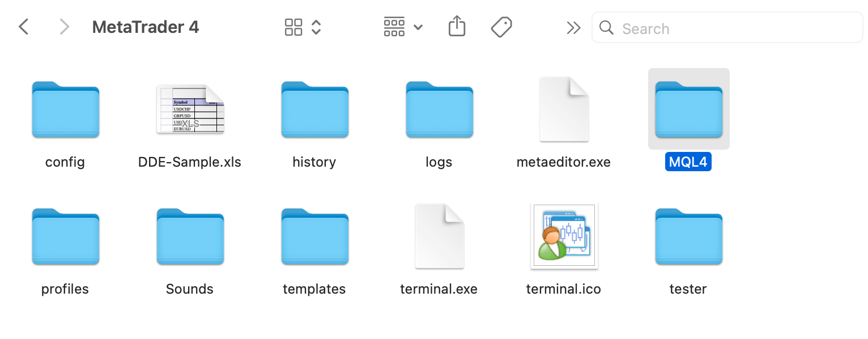Screen dimensions: 868x339
Task: Click the config file name
Action: 65,162
